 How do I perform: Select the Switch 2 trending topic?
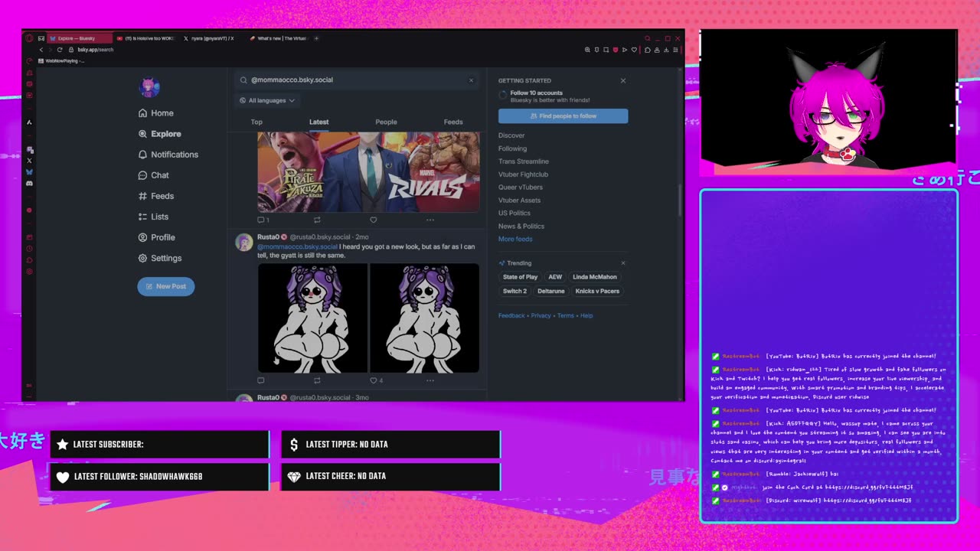pyautogui.click(x=514, y=291)
